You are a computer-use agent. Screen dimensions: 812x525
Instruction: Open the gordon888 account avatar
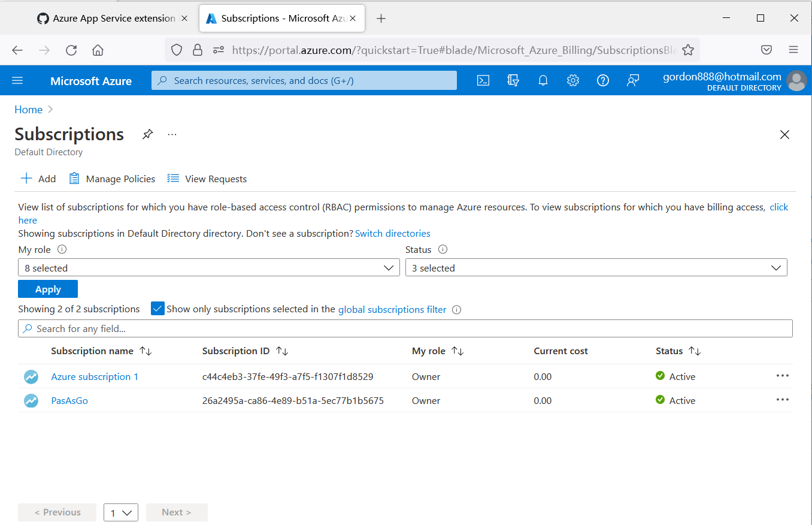[x=796, y=80]
